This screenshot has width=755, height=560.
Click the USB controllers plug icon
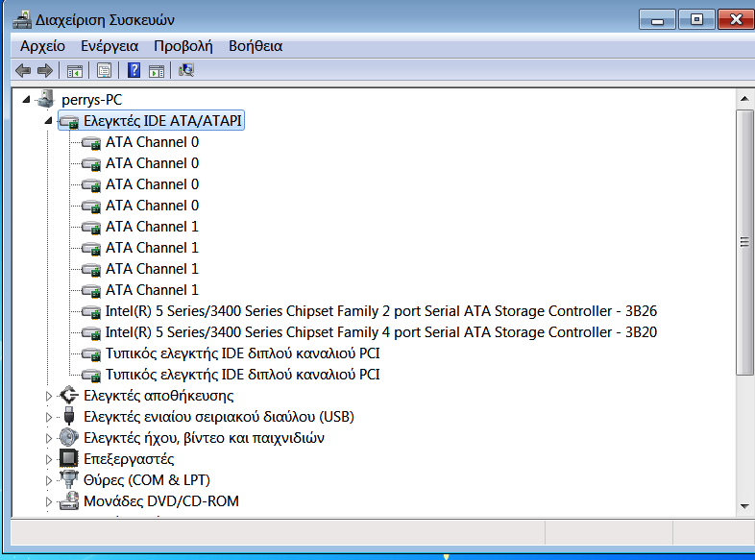pos(69,416)
